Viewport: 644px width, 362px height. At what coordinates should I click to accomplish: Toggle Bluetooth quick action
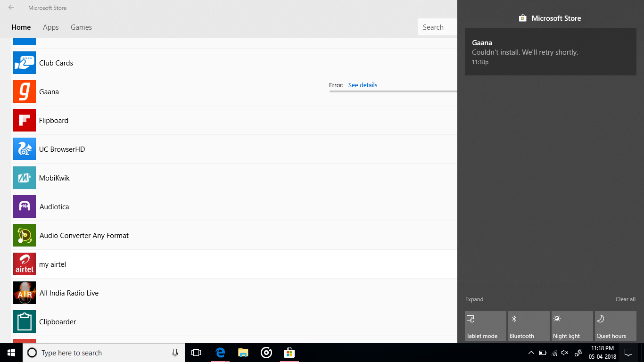click(x=529, y=326)
